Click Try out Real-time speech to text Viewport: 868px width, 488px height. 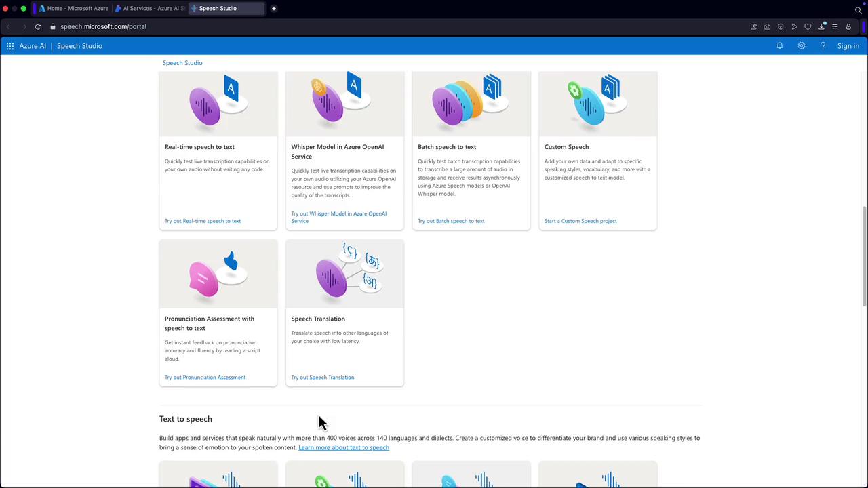pyautogui.click(x=203, y=221)
